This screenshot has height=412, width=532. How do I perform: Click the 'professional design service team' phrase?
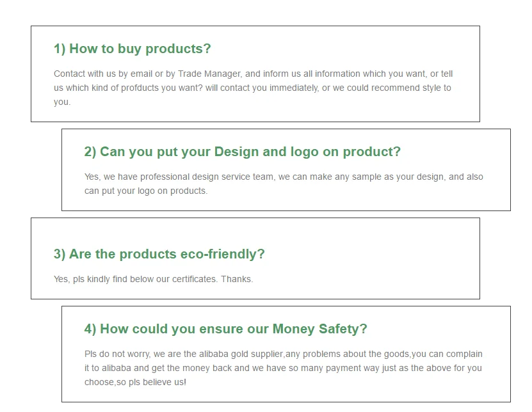point(207,177)
